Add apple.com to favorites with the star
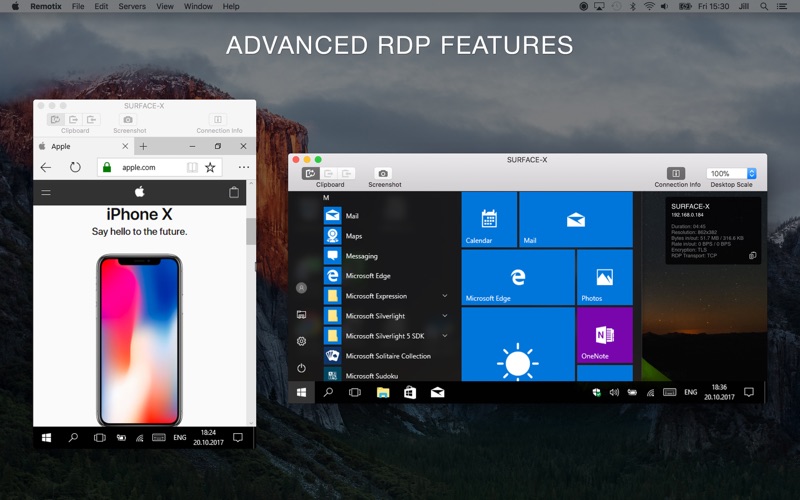800x500 pixels. (210, 167)
